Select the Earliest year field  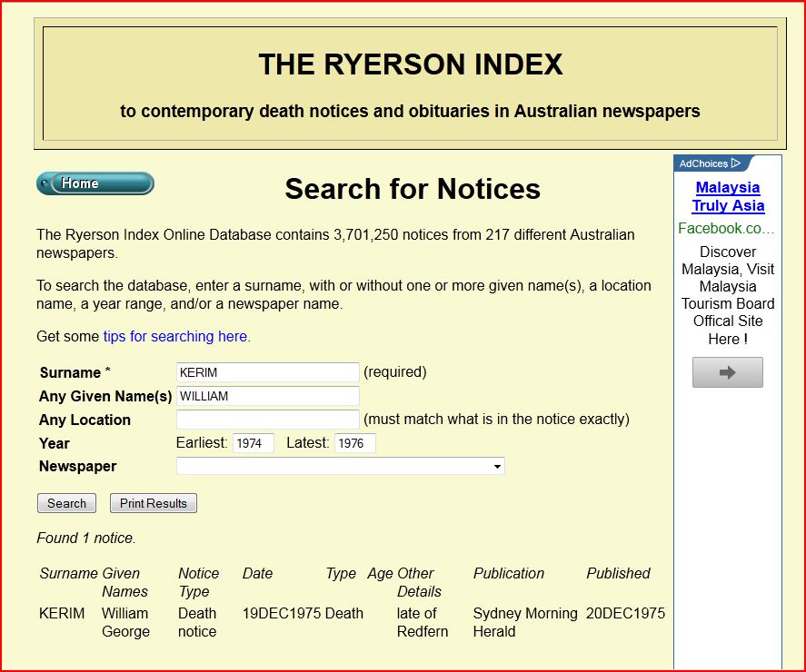tap(253, 443)
